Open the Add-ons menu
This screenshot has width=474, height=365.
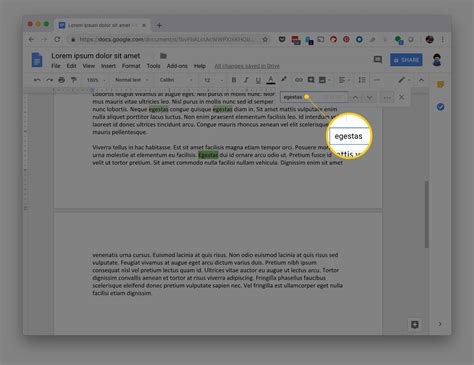tap(177, 66)
